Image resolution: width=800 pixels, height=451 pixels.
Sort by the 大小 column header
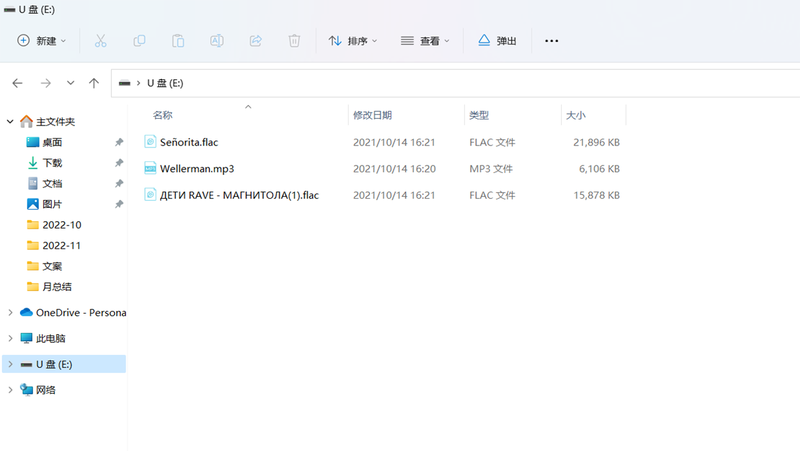coord(576,115)
